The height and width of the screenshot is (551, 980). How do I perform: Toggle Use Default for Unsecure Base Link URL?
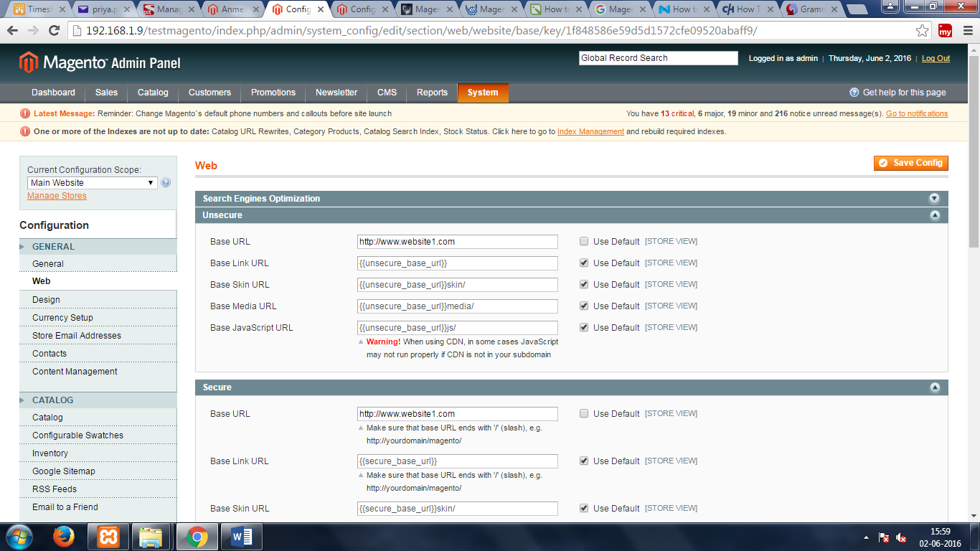[584, 263]
